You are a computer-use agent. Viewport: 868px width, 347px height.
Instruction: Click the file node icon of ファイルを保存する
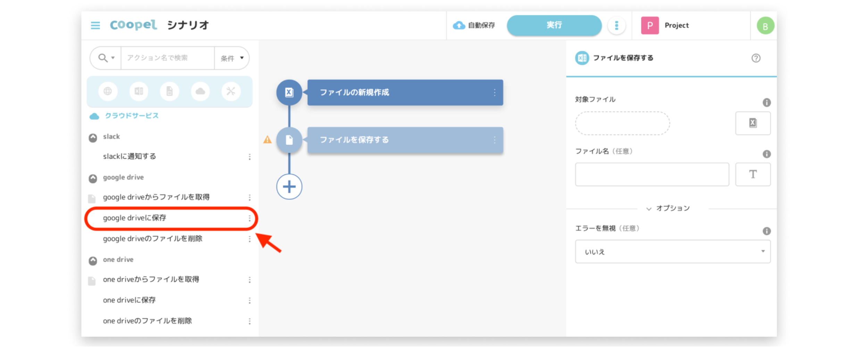tap(289, 140)
